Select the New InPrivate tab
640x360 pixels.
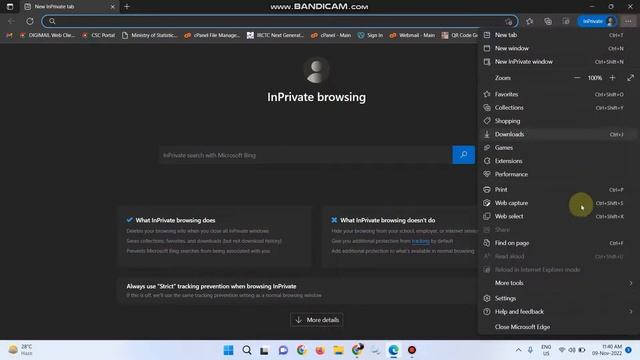(x=69, y=7)
